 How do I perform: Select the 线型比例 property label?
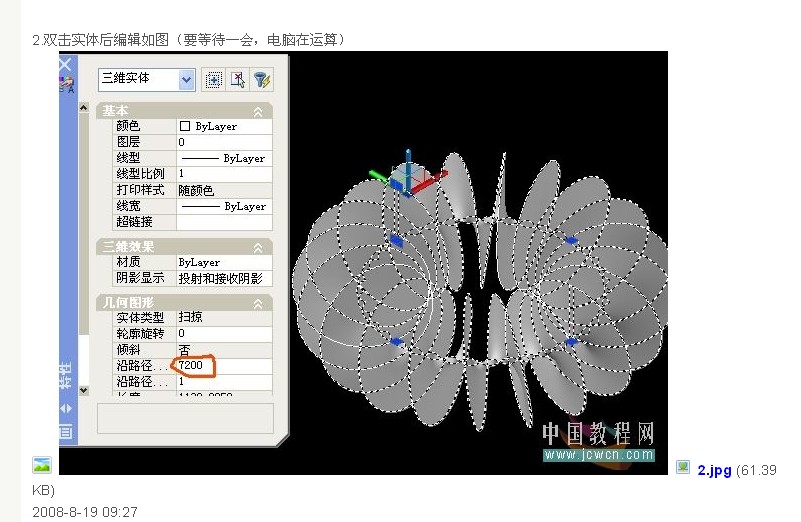point(140,174)
